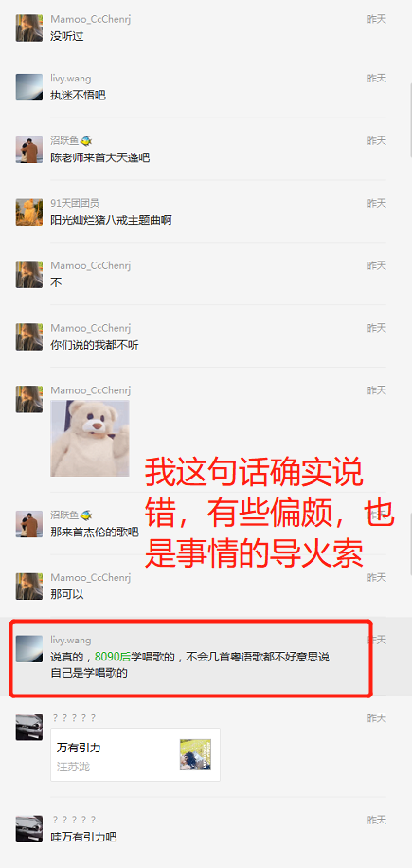
Task: Select the message 阳光灿烂猪八戒主题曲啊
Action: (x=111, y=221)
